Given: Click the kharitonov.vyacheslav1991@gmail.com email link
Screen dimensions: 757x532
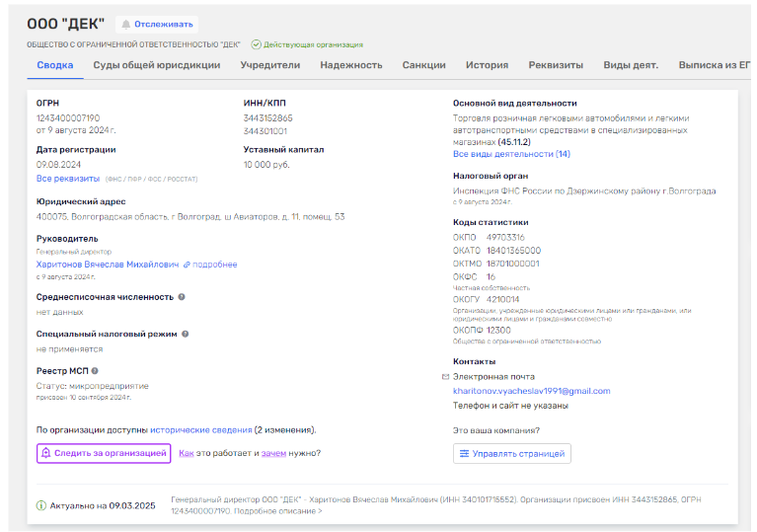Looking at the screenshot, I should coord(532,391).
